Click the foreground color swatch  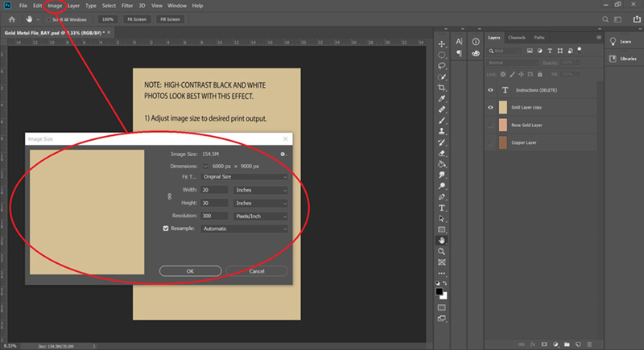coord(439,292)
